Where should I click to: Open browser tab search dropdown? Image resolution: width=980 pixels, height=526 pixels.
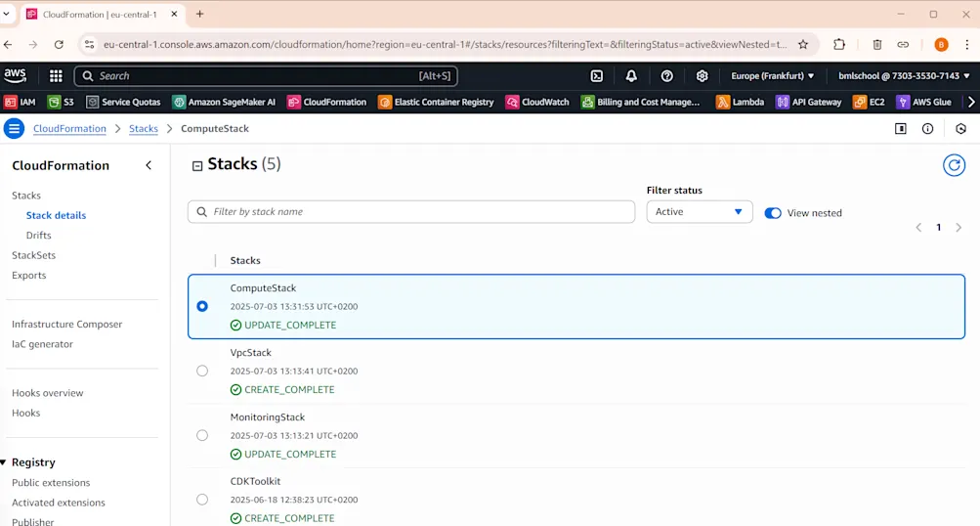(x=6, y=13)
